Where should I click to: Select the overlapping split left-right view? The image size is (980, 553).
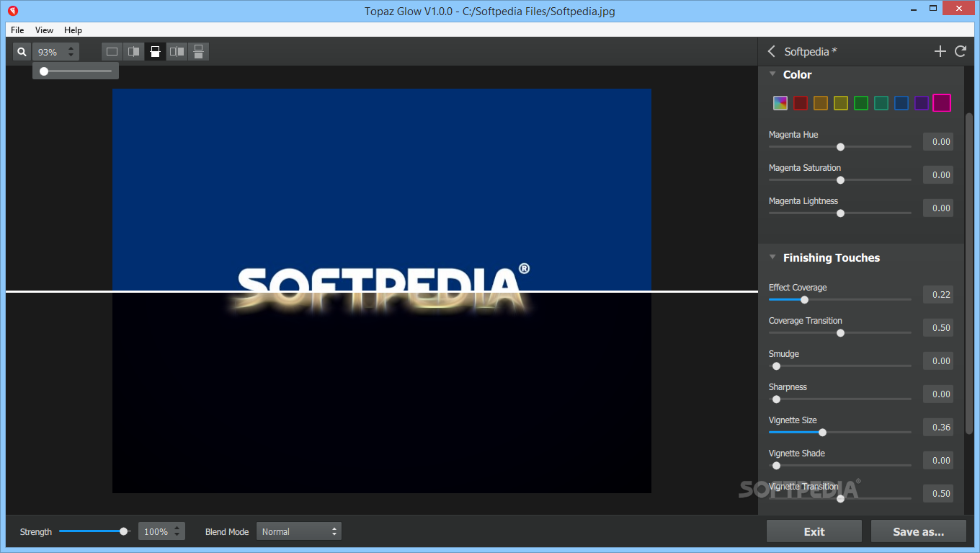pos(133,51)
